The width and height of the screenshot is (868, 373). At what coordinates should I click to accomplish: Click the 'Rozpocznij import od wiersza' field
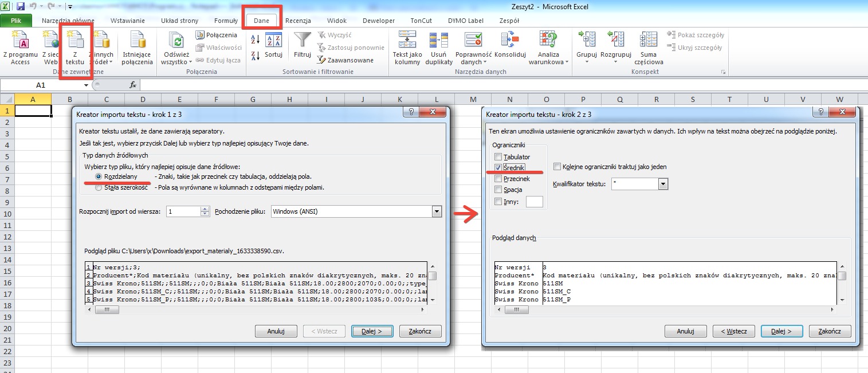(x=183, y=211)
